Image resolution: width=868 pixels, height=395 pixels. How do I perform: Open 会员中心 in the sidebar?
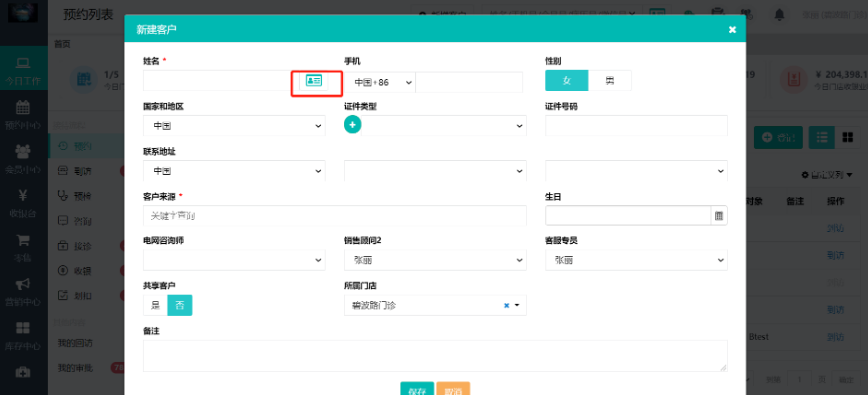point(23,159)
